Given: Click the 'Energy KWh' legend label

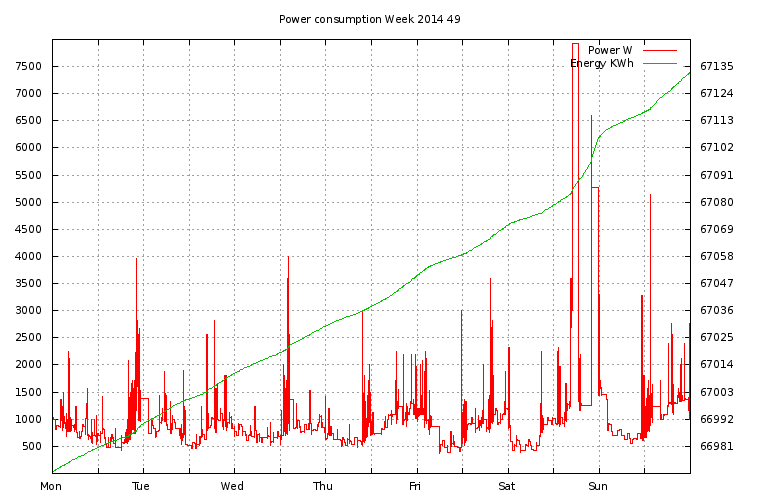Looking at the screenshot, I should [601, 64].
